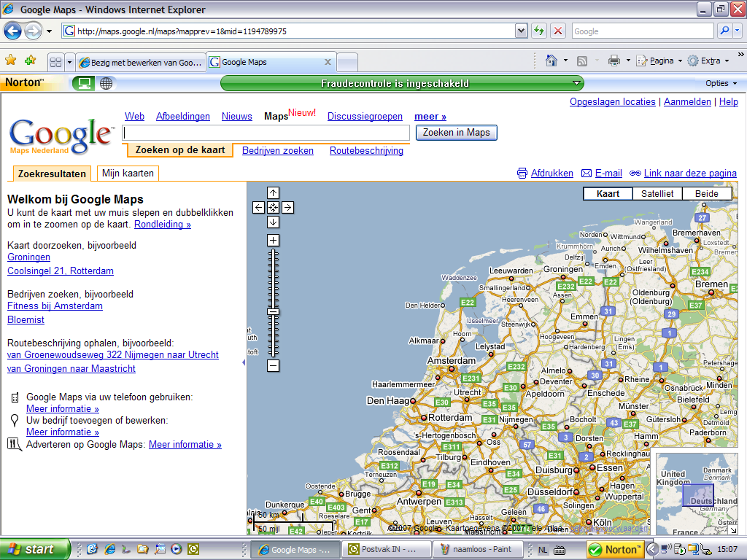
Task: Switch to the 'Bezig met bewerken van Goo...' tab
Action: (x=141, y=63)
